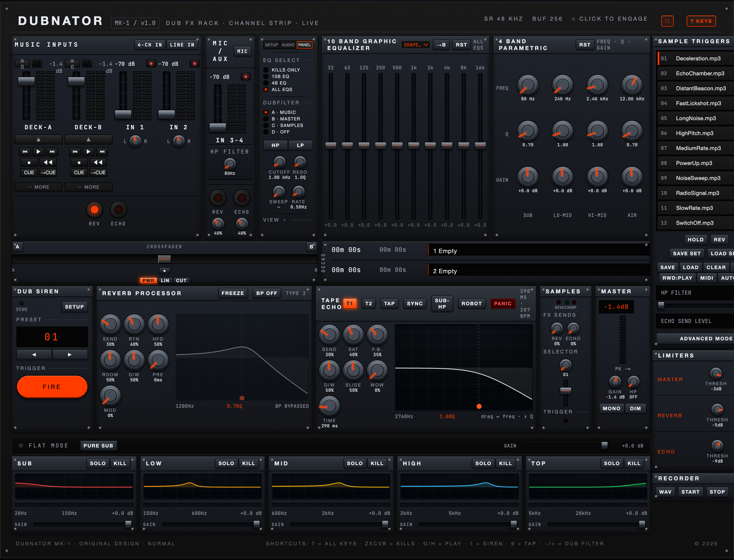Toggle music inputs REV send button
This screenshot has height=560, width=734.
pos(94,210)
